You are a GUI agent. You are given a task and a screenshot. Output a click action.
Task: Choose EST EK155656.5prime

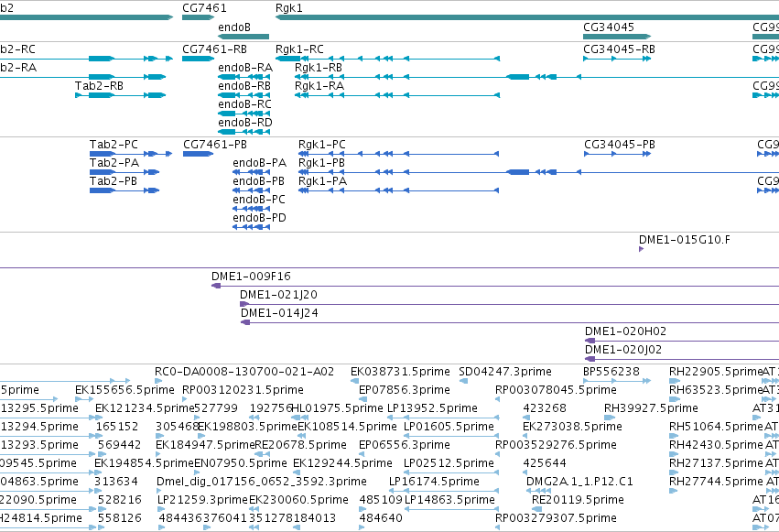tap(124, 390)
